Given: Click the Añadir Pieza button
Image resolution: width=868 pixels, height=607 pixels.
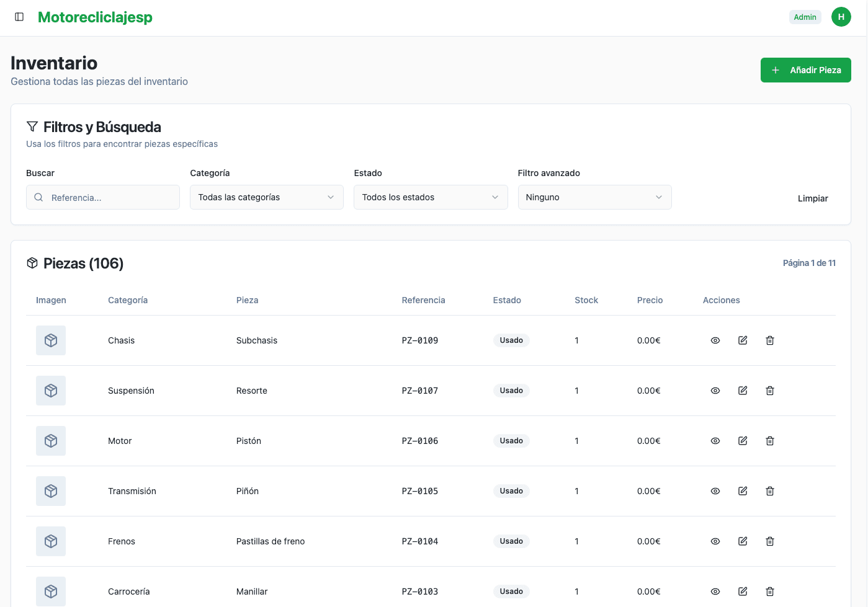Looking at the screenshot, I should click(x=805, y=70).
